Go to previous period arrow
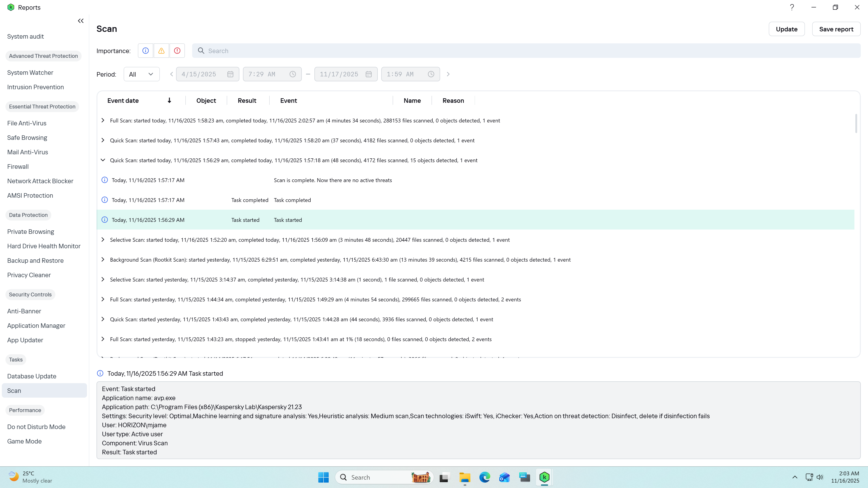 click(x=171, y=74)
